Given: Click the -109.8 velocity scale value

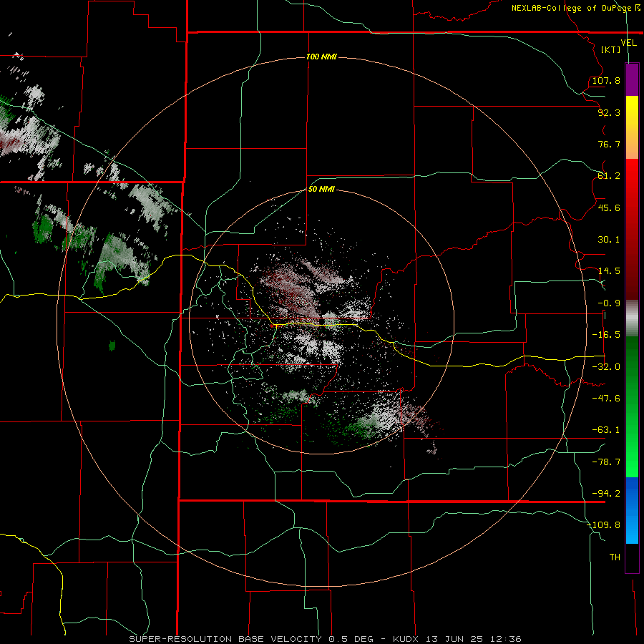Looking at the screenshot, I should point(604,525).
